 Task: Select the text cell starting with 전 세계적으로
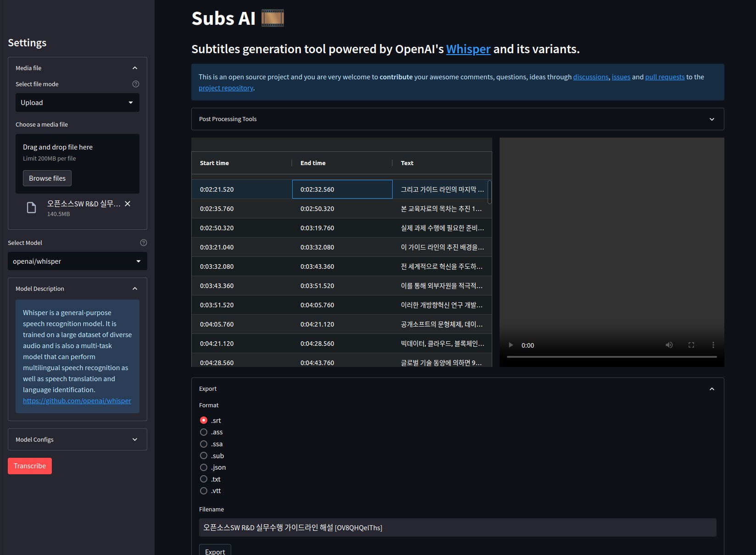click(442, 266)
